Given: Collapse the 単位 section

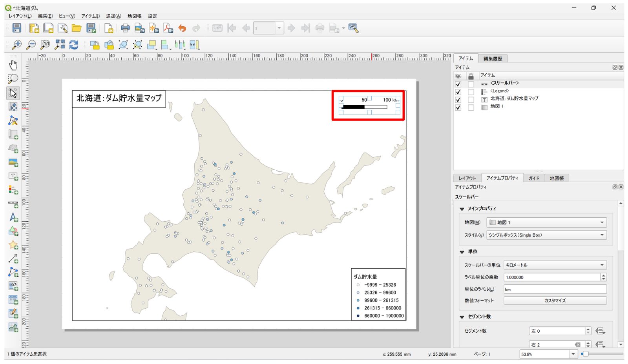Looking at the screenshot, I should (x=462, y=252).
